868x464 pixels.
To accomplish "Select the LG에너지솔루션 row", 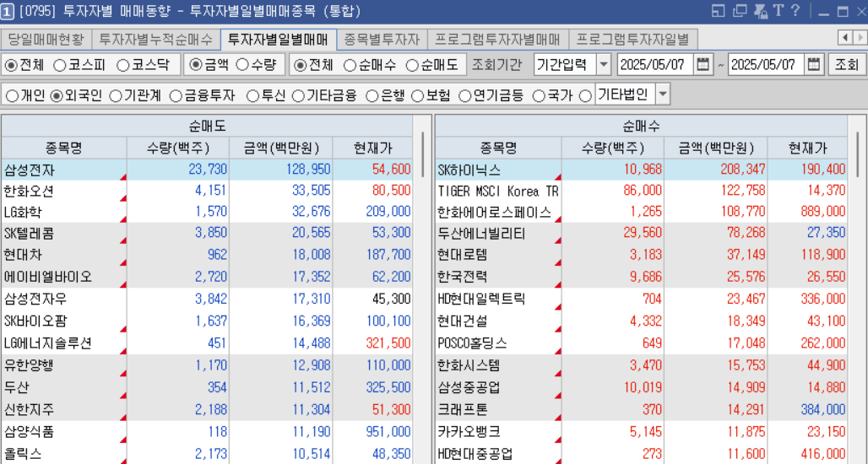I will [x=207, y=343].
